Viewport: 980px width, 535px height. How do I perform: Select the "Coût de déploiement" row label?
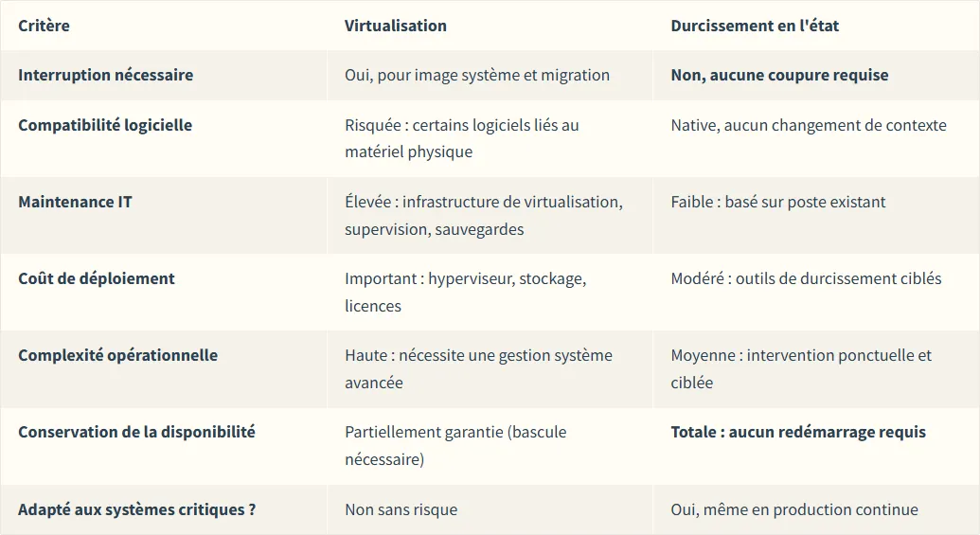[97, 278]
